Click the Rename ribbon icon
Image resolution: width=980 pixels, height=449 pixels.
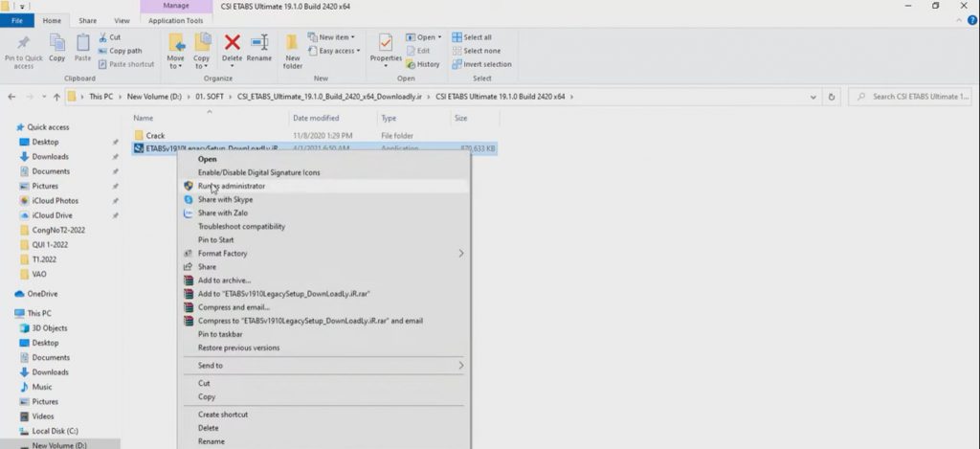(258, 42)
